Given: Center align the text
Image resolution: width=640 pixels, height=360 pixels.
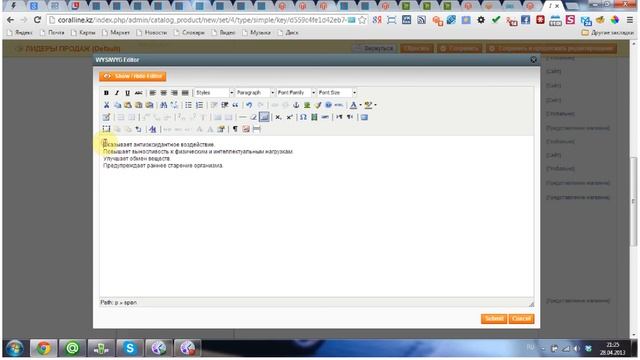Looking at the screenshot, I should coord(163,93).
